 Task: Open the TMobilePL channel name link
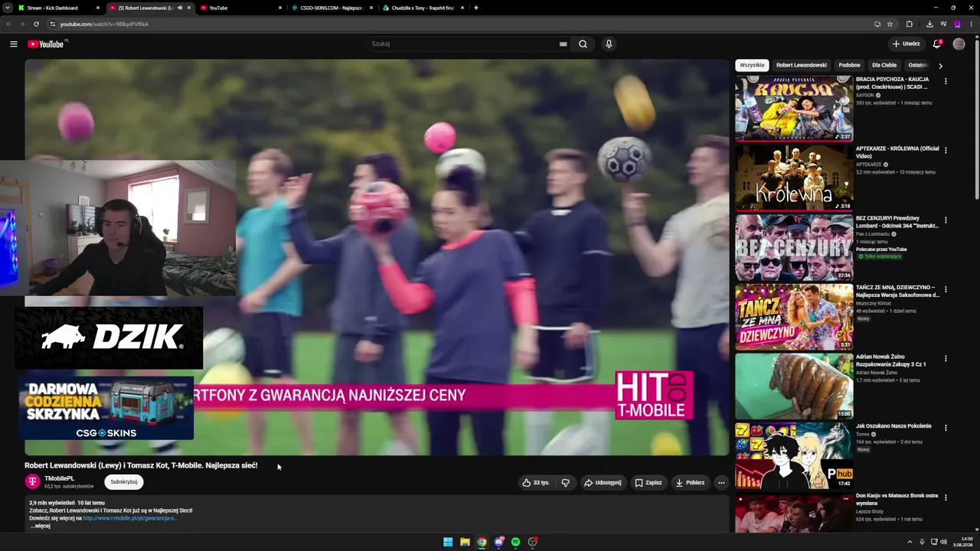point(59,478)
